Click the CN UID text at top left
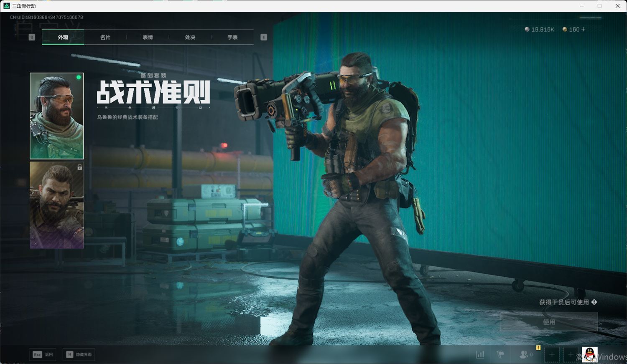Viewport: 627px width, 364px height. point(46,17)
